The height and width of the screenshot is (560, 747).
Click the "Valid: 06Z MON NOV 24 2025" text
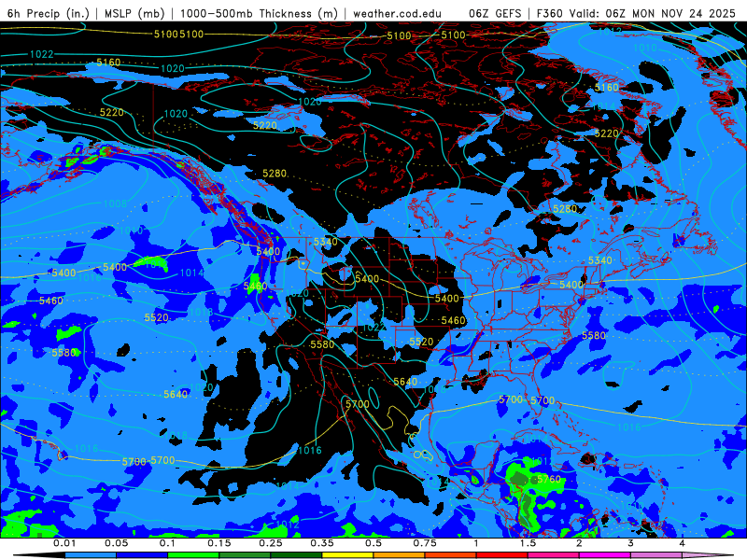pyautogui.click(x=653, y=13)
